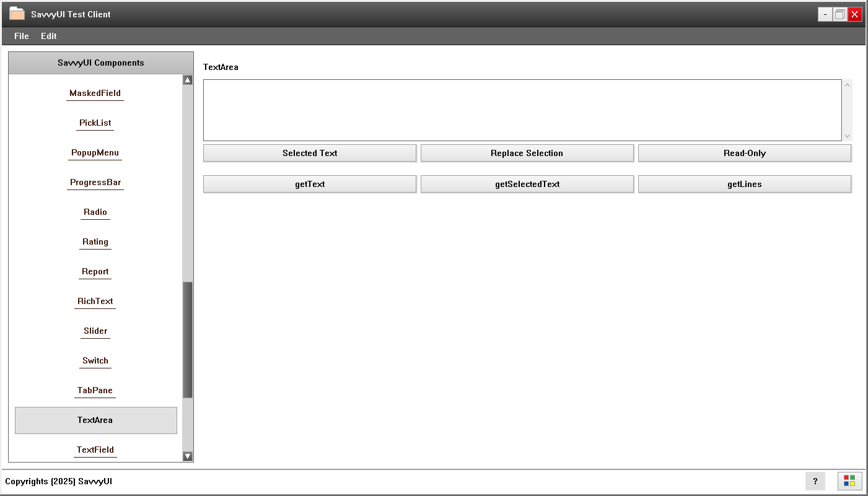Click the folder icon in the title bar
The height and width of the screenshot is (496, 868).
pos(18,13)
